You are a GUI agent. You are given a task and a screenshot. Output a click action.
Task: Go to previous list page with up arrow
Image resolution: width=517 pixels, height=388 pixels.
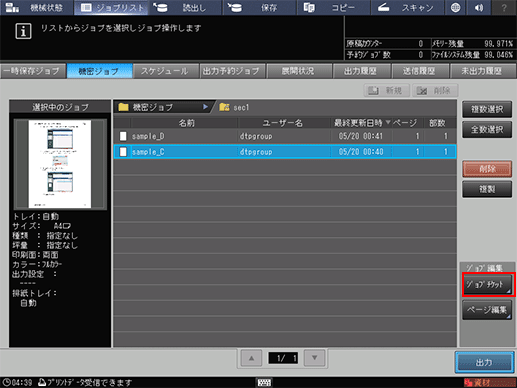click(x=252, y=358)
